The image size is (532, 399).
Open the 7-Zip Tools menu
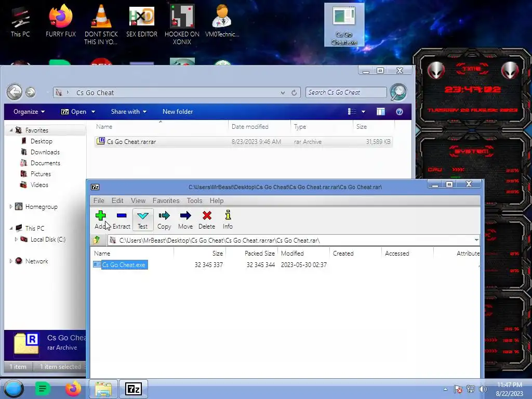click(x=194, y=201)
